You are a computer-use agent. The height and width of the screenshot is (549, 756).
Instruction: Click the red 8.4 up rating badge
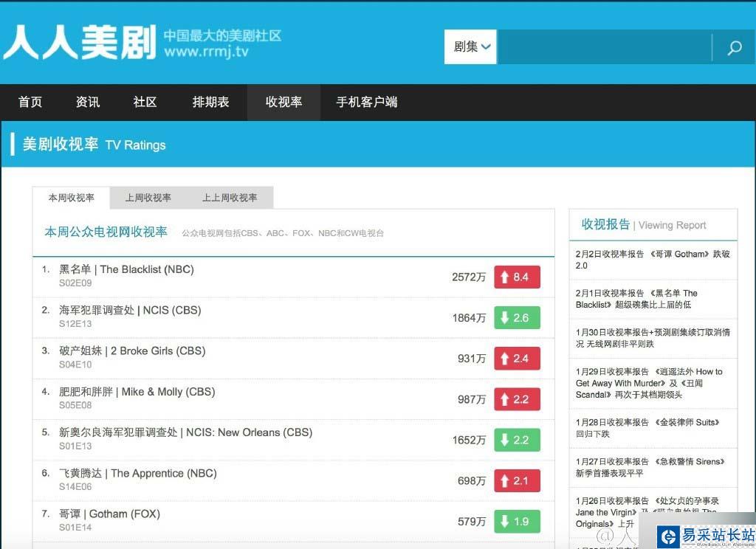coord(517,277)
